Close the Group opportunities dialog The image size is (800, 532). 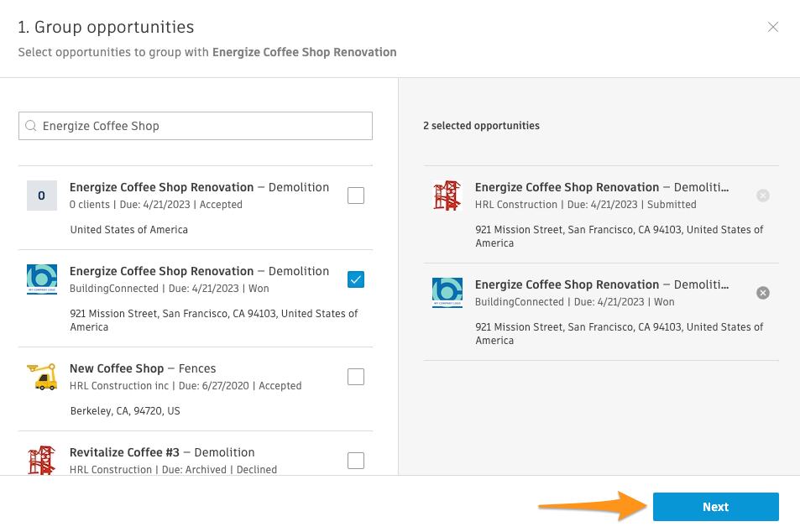pos(773,28)
